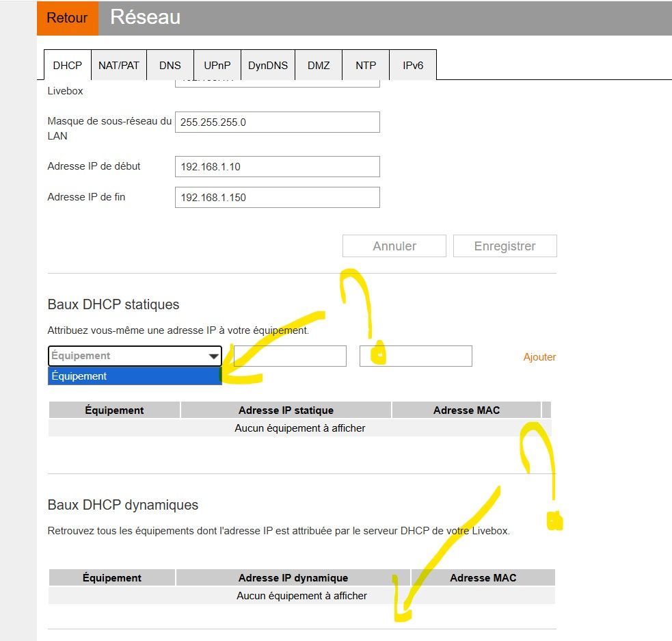Click the Équipement header in the static leases table

point(114,410)
